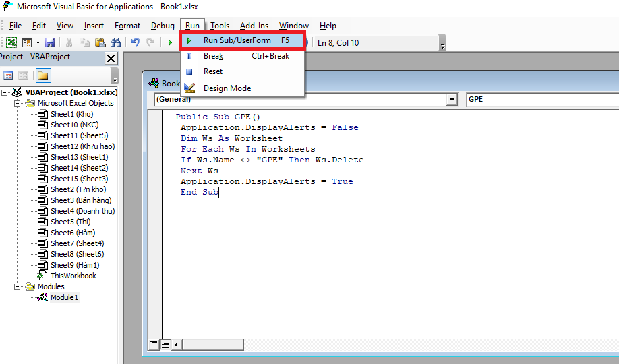Close the Project - VBAProject pane
Image resolution: width=619 pixels, height=364 pixels.
click(111, 59)
